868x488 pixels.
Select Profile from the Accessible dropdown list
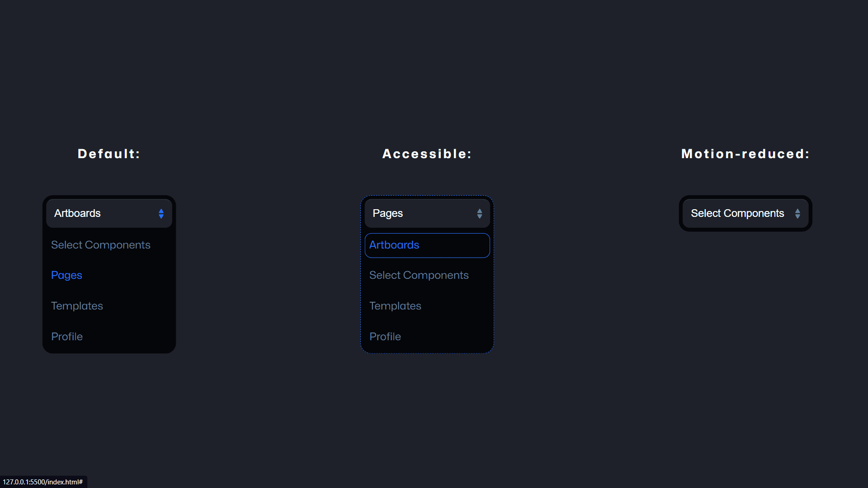[x=385, y=337]
